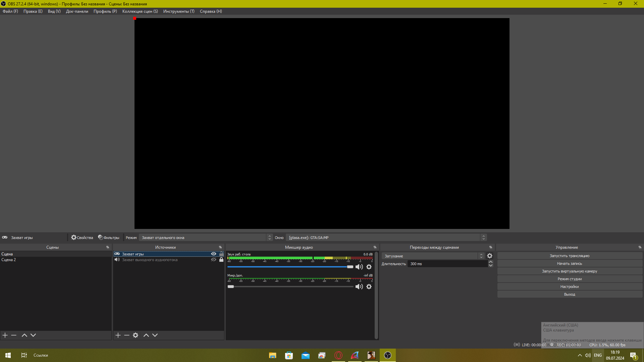The height and width of the screenshot is (362, 644).
Task: Toggle lock on Захват игры source
Action: click(221, 254)
